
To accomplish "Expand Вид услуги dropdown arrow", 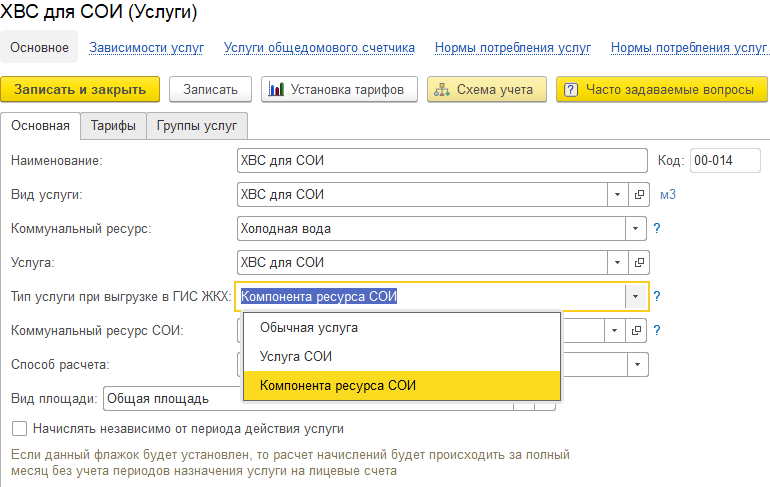I will 615,195.
